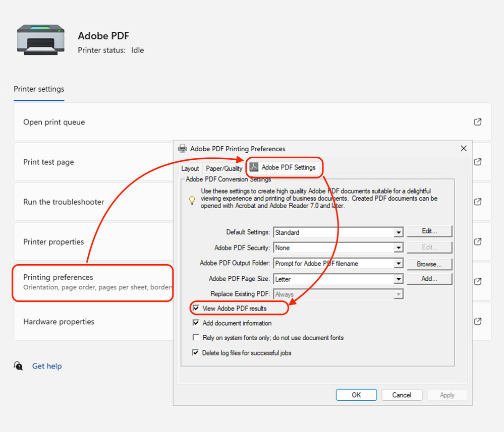Click the Get help headset icon

tap(19, 366)
